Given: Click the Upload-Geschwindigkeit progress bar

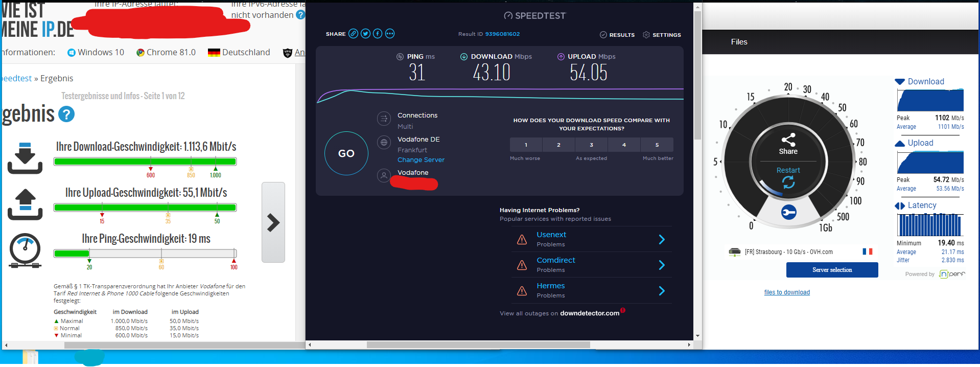Looking at the screenshot, I should pyautogui.click(x=145, y=208).
